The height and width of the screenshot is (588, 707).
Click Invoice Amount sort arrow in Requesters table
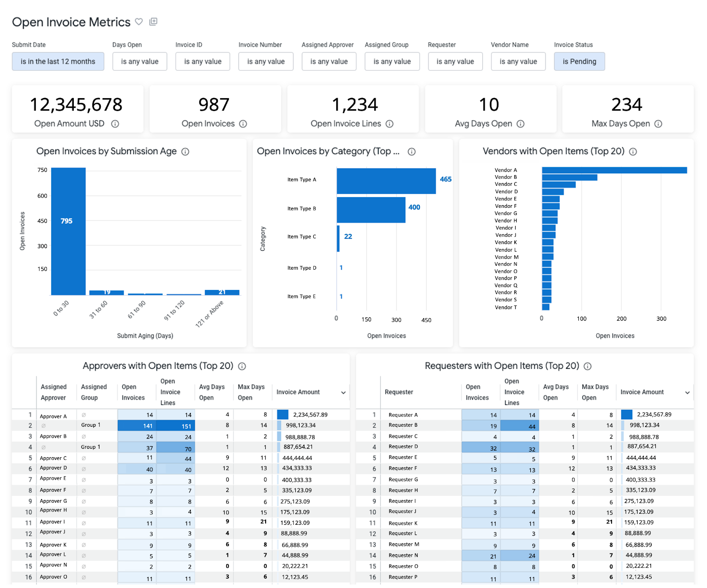[687, 393]
